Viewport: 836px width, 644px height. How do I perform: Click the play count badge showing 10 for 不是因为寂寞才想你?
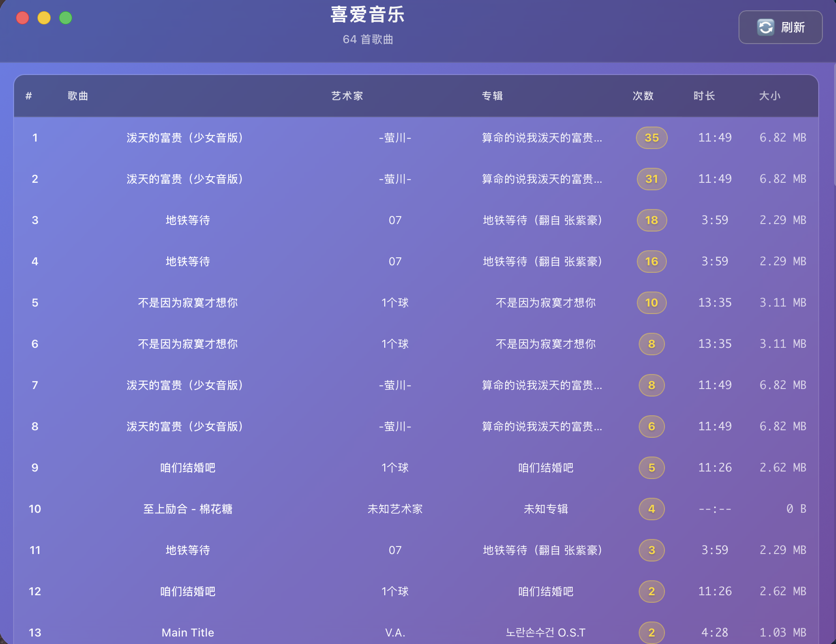tap(651, 302)
